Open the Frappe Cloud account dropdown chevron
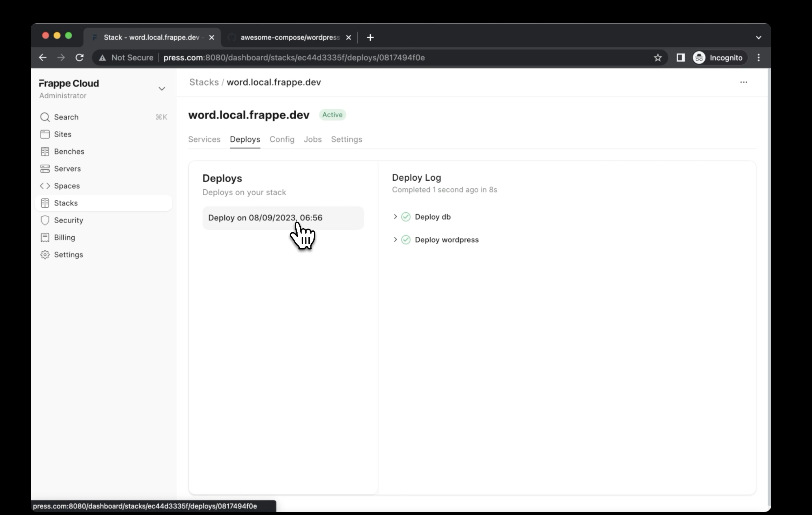The image size is (812, 515). click(162, 89)
